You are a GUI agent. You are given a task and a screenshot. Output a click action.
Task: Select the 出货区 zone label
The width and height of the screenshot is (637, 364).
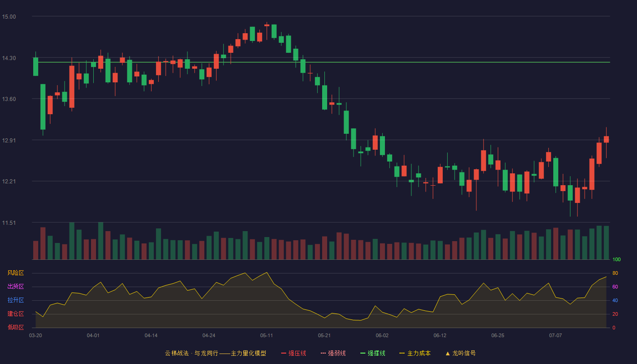(15, 287)
